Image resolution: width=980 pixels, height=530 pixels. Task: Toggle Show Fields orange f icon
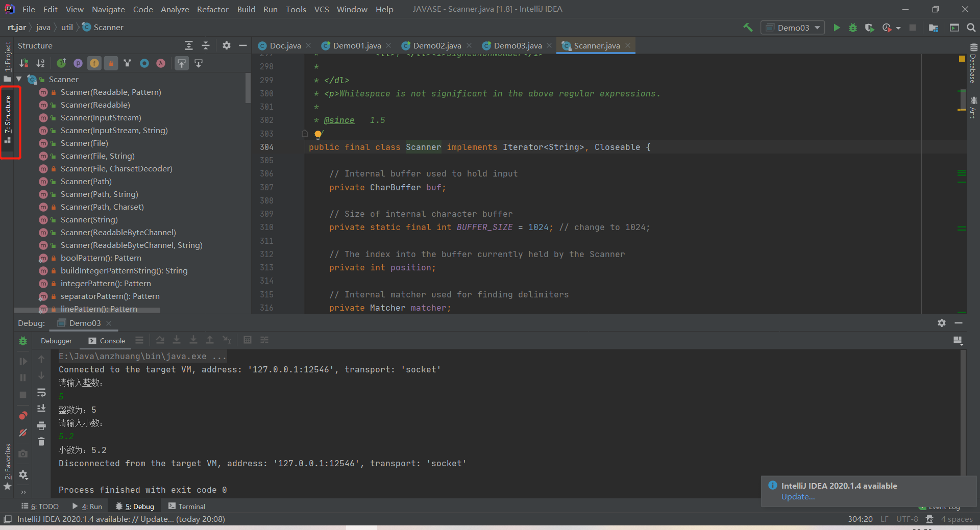tap(94, 63)
